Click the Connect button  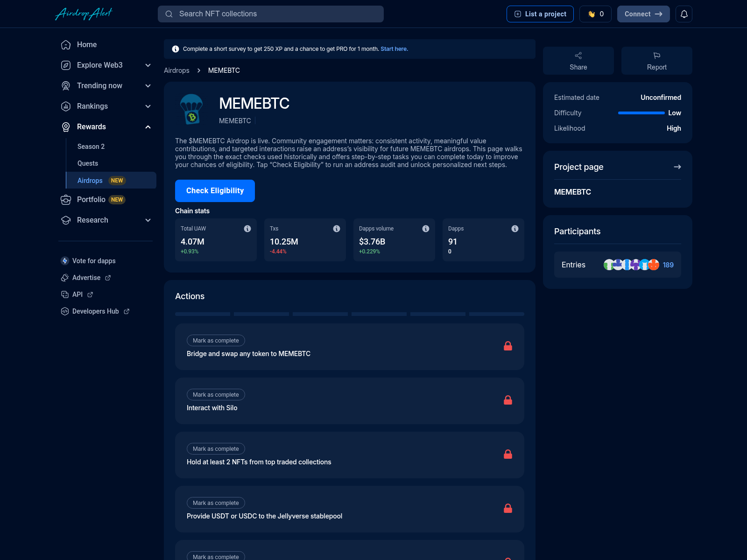[x=643, y=14]
